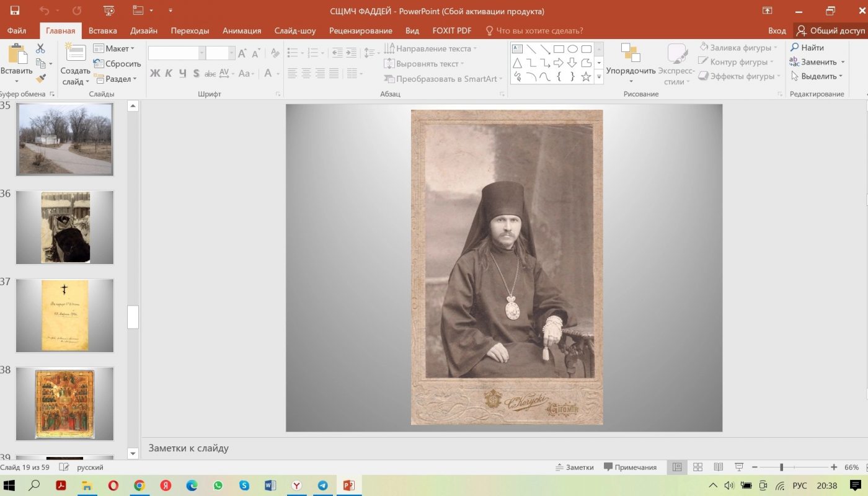
Task: Click the Вход sign-in link
Action: (x=777, y=30)
